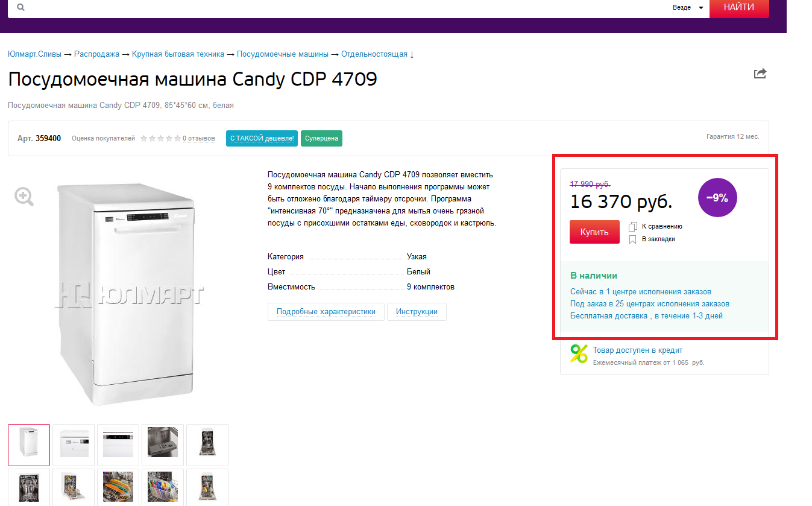Select the thumbnail of colorful plates in rack
Screen dimensions: 812x506
click(x=118, y=487)
